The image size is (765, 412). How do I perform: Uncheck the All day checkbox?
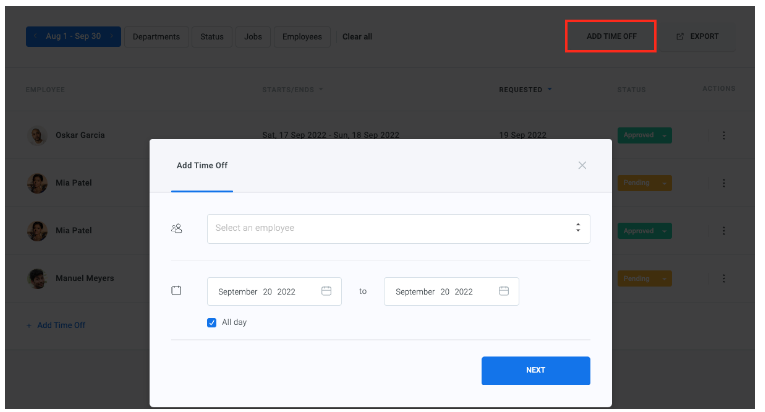(x=211, y=323)
